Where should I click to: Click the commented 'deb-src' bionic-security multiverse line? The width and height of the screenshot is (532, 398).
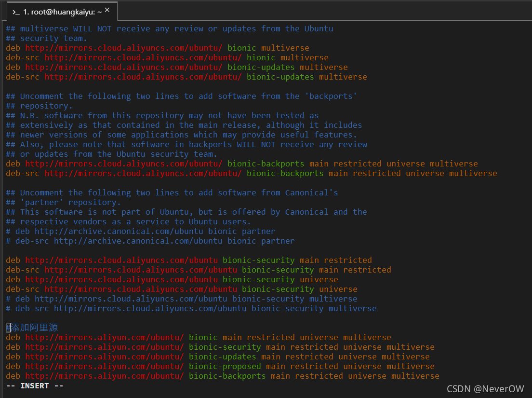(191, 308)
